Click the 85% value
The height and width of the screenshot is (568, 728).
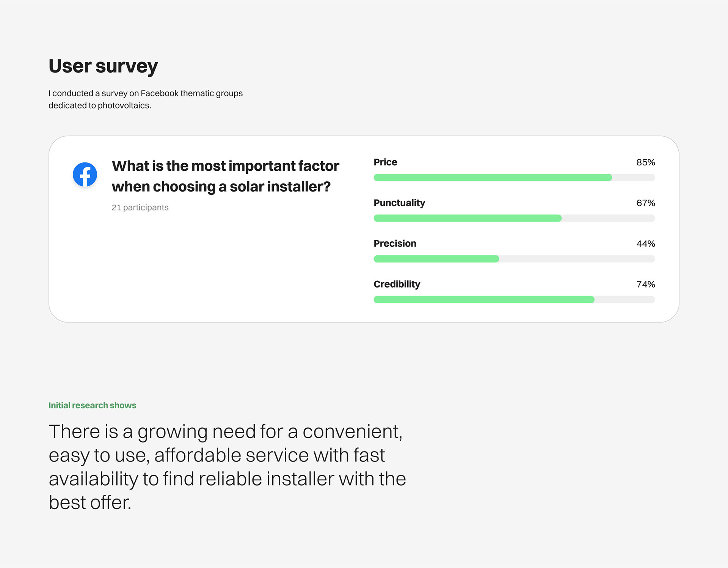(645, 162)
